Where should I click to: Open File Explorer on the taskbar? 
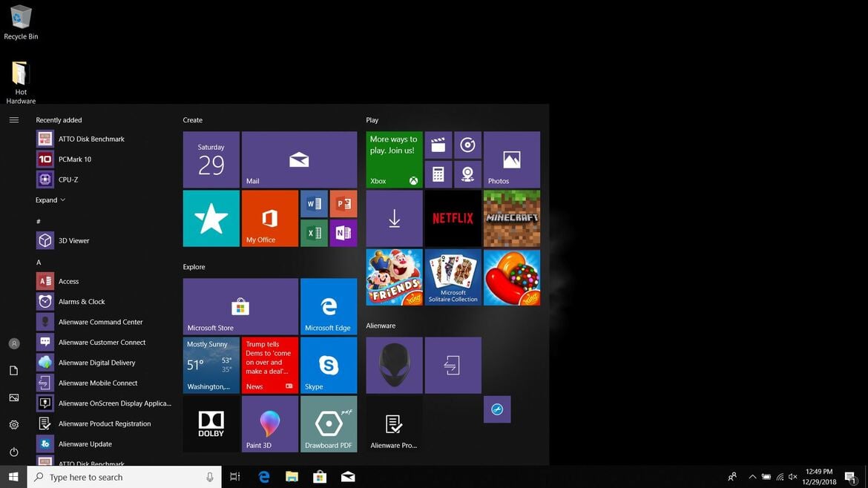292,476
